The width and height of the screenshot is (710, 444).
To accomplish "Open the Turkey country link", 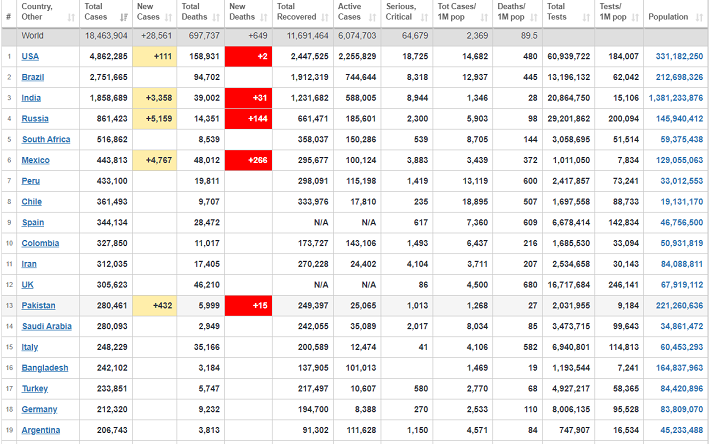I will [34, 389].
